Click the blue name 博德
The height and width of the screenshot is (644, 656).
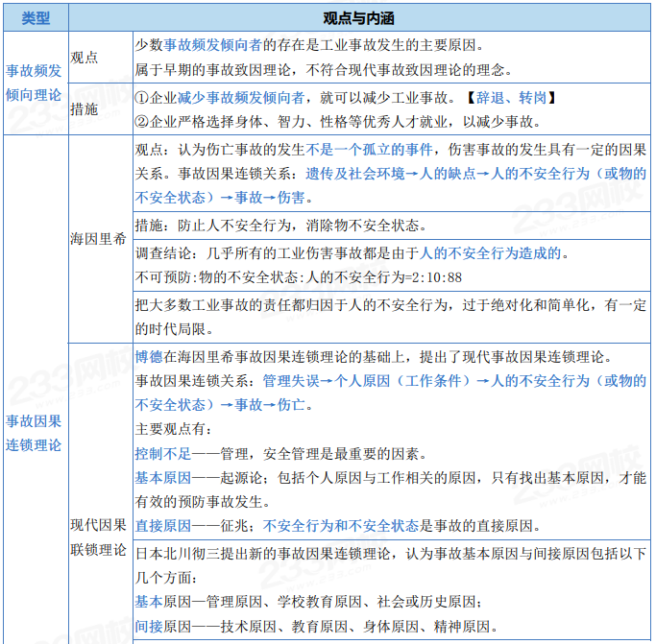(149, 357)
